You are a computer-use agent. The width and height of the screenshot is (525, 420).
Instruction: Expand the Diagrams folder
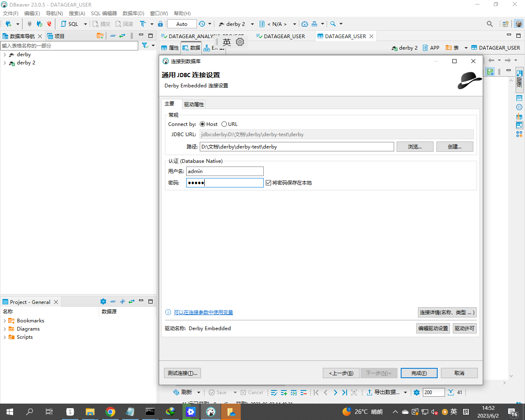point(5,329)
